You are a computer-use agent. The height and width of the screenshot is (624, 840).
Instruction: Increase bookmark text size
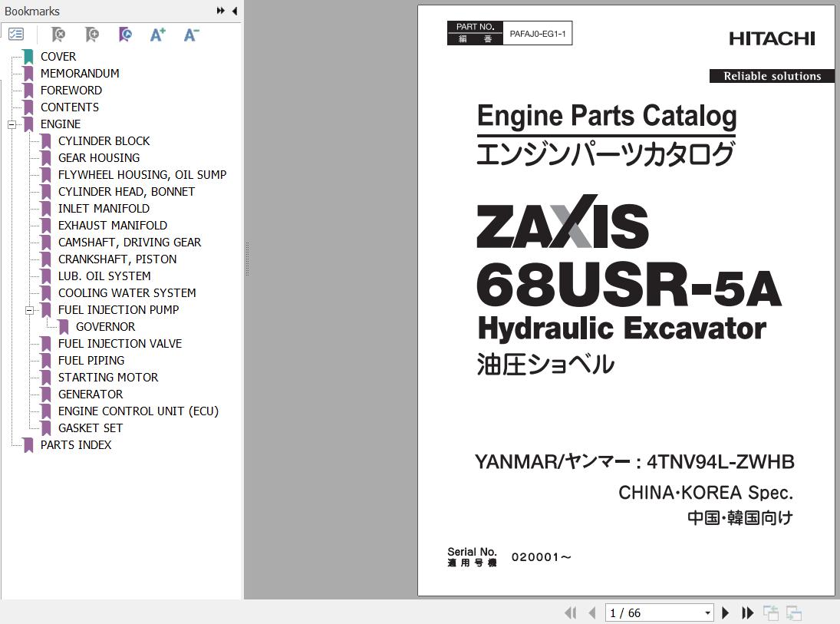click(x=158, y=35)
